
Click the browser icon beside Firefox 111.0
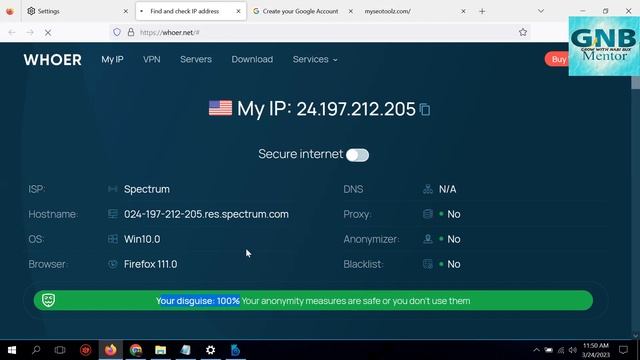113,264
